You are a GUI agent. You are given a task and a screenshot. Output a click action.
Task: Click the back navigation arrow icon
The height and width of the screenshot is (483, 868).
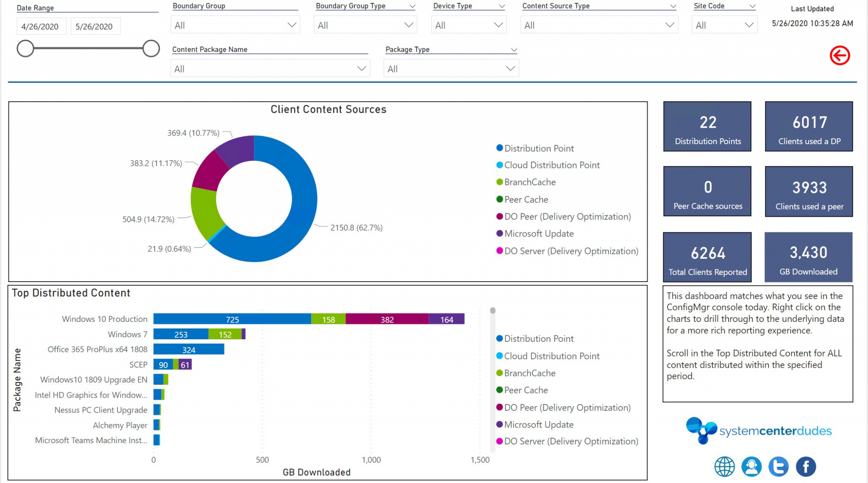[x=839, y=55]
